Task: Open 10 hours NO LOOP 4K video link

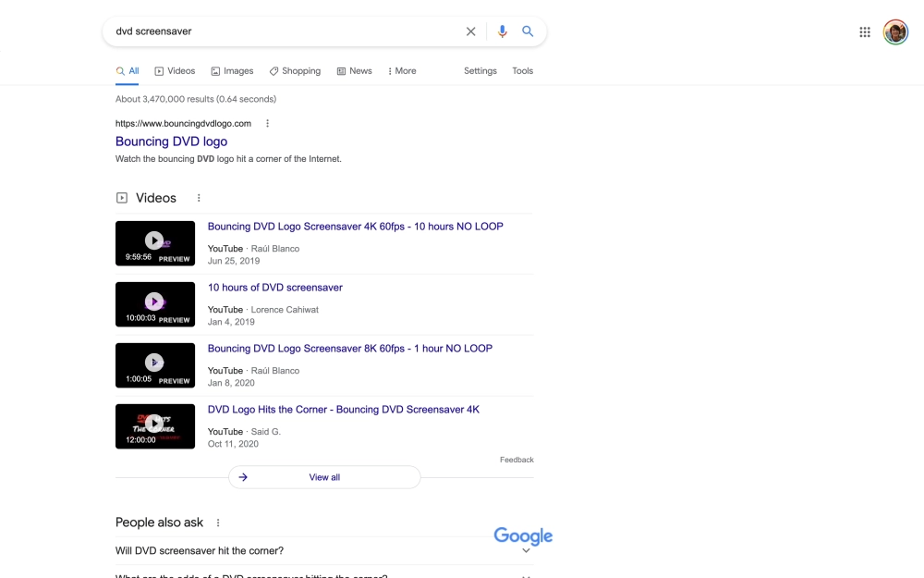Action: [x=356, y=227]
